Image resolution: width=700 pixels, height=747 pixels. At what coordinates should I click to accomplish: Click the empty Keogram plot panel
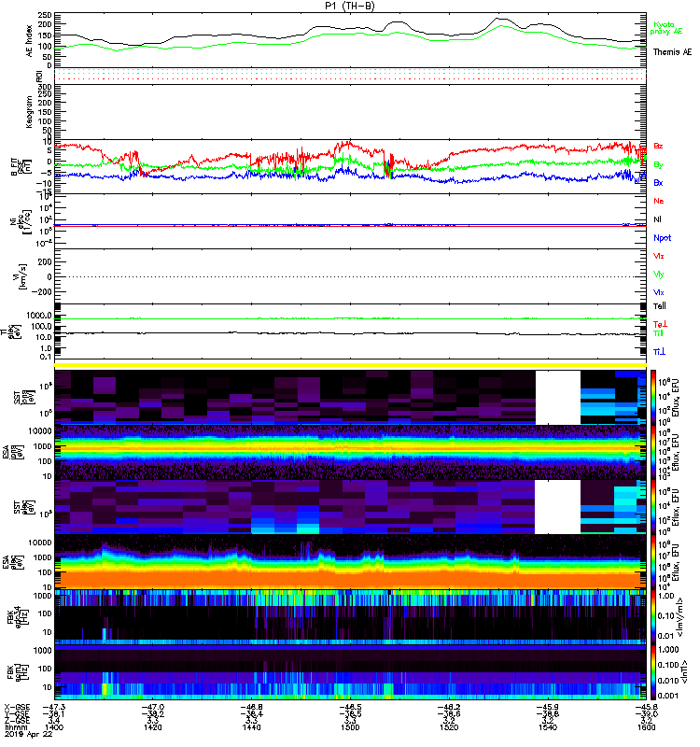click(350, 112)
